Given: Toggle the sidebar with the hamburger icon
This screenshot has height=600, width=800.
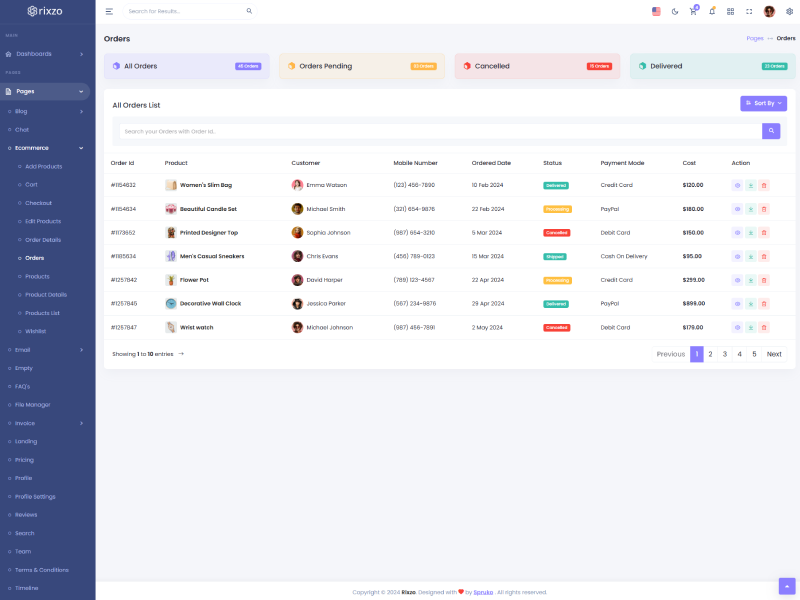Looking at the screenshot, I should [109, 11].
